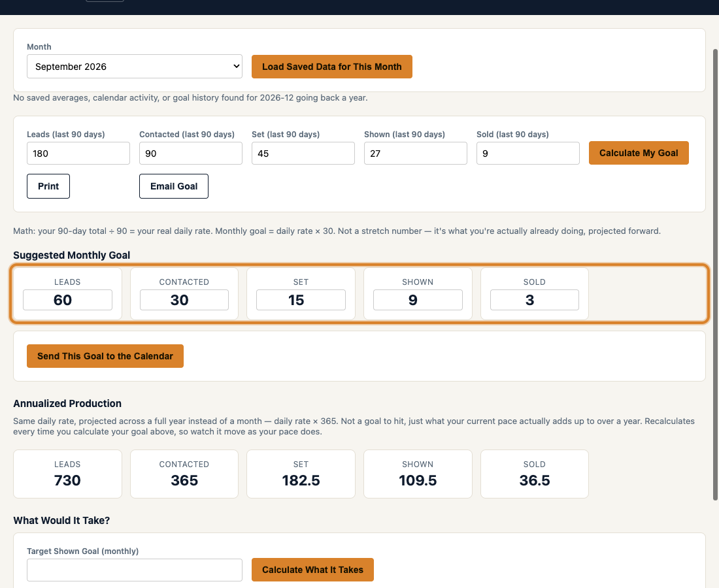This screenshot has height=588, width=719.
Task: Click Load Saved Data for This Month
Action: click(331, 67)
